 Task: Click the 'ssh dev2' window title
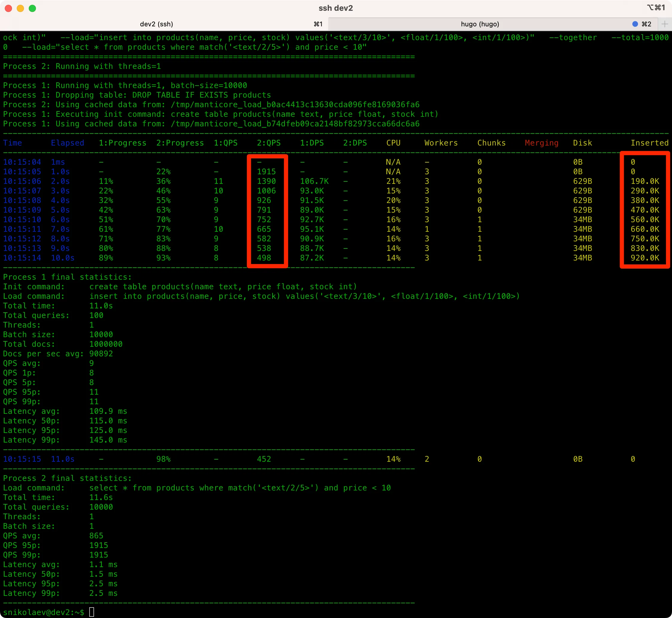point(335,8)
